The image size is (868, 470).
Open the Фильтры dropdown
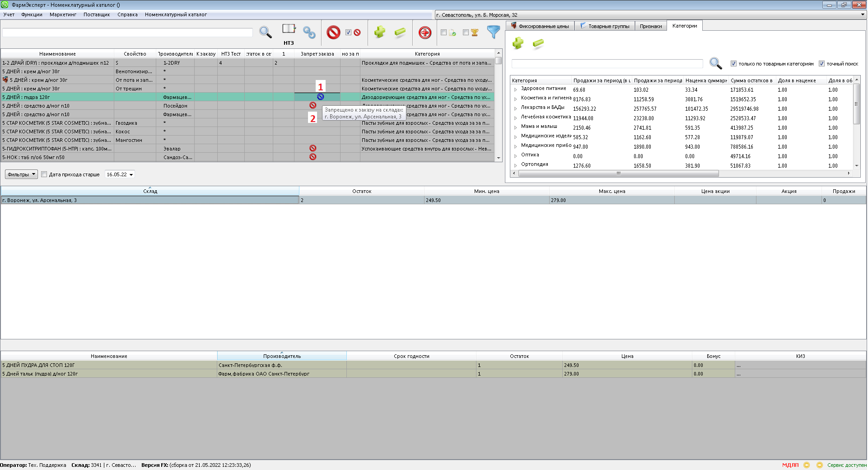point(21,174)
